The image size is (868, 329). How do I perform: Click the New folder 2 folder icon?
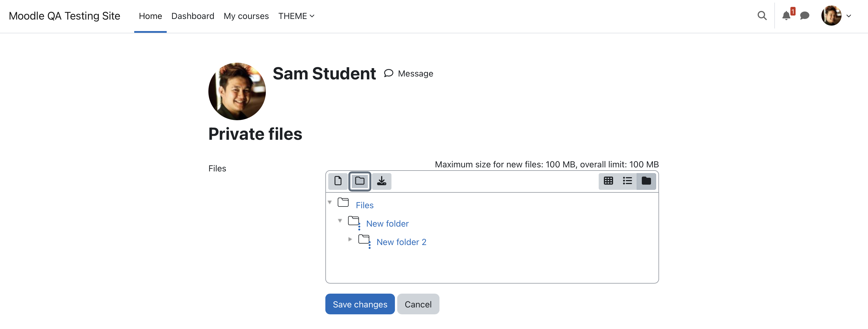coord(364,239)
